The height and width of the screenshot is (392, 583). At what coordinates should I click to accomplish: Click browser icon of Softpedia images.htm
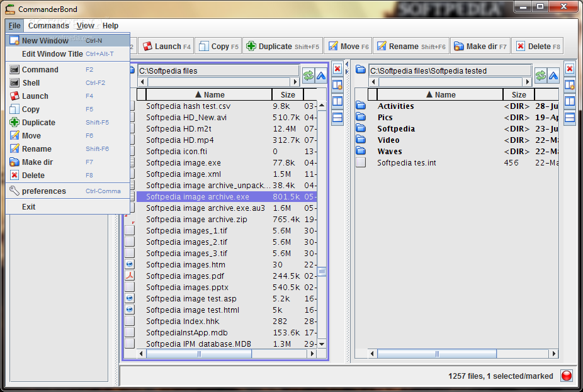pyautogui.click(x=130, y=264)
